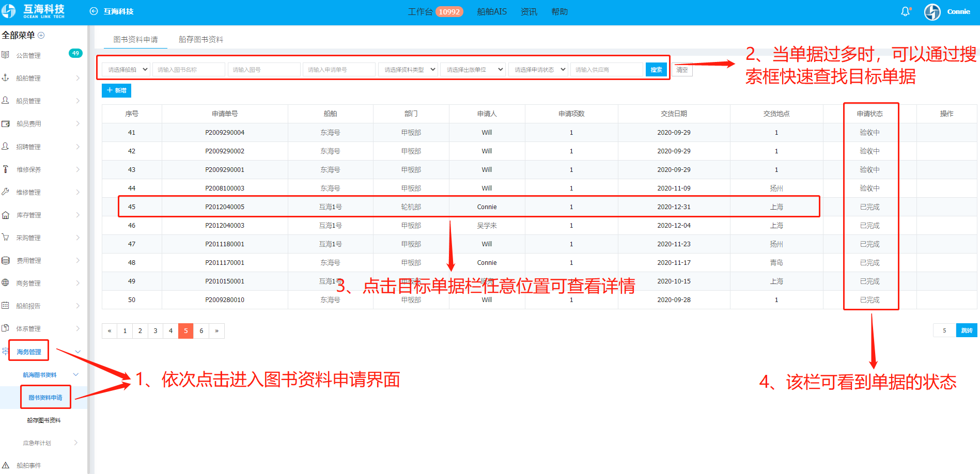This screenshot has height=474, width=980.
Task: Open 工作台 in the top navigation
Action: 420,11
